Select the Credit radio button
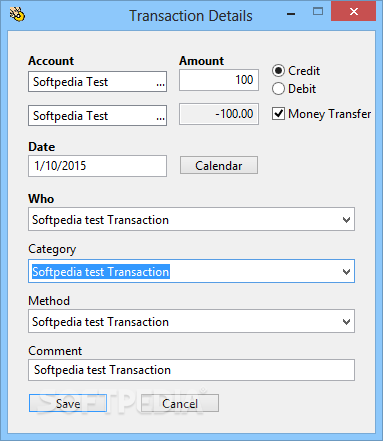 (278, 71)
